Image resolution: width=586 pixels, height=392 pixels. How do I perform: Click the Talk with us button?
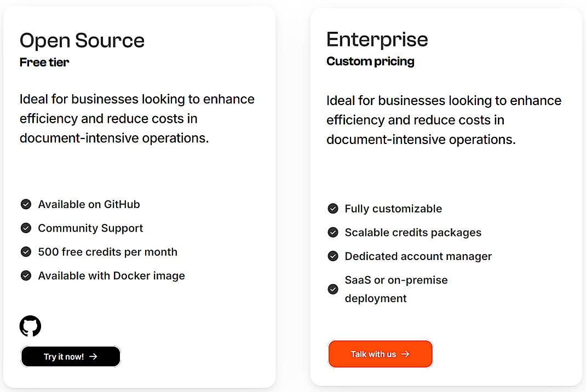[x=380, y=354]
